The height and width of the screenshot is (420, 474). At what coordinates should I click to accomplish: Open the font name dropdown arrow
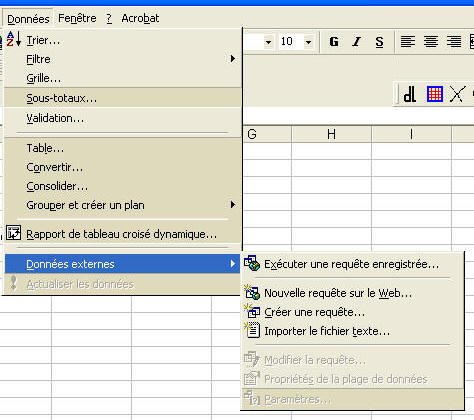(268, 42)
